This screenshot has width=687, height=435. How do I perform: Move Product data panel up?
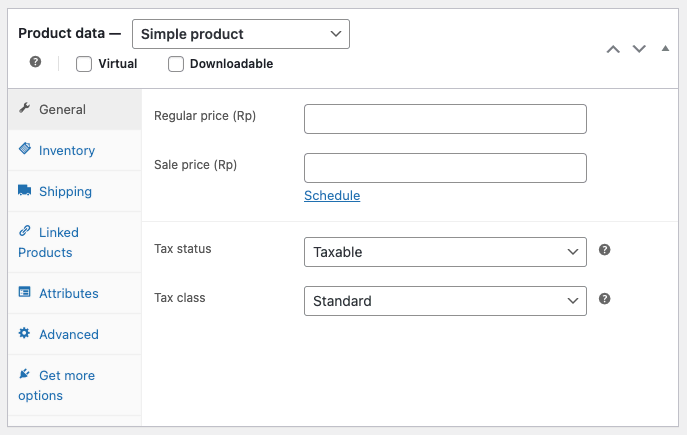pyautogui.click(x=614, y=49)
